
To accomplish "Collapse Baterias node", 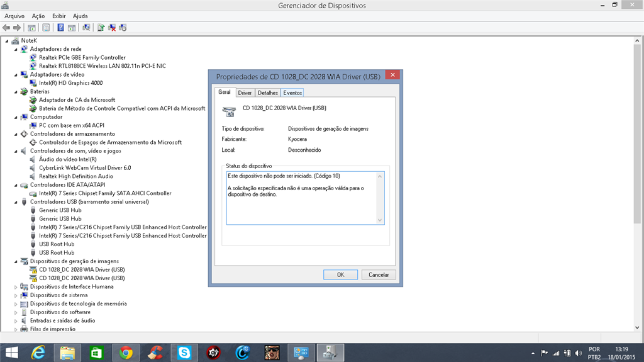I will point(16,92).
